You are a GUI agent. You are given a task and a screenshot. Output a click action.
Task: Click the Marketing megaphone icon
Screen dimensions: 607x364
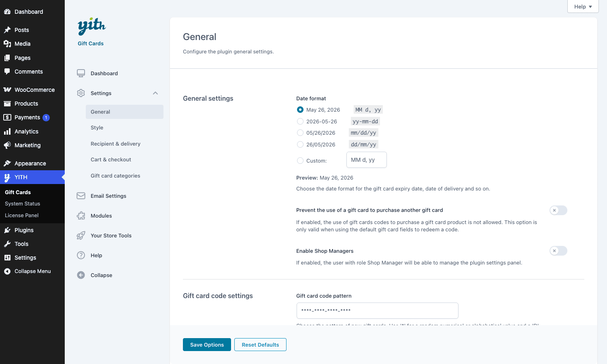coord(7,145)
